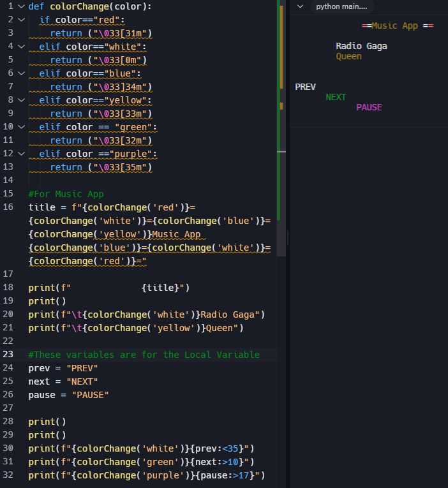Screen dimensions: 448x488
Task: Select the python main console tab
Action: tap(341, 6)
